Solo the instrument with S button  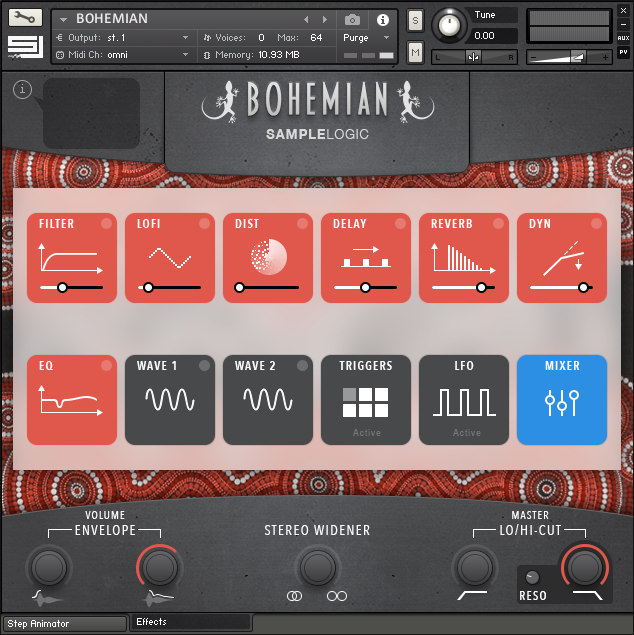[415, 22]
